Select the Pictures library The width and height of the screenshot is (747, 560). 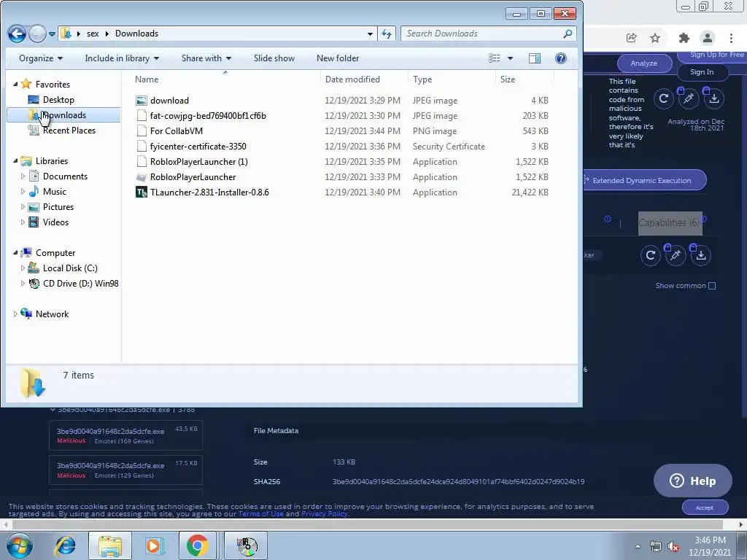coord(58,206)
